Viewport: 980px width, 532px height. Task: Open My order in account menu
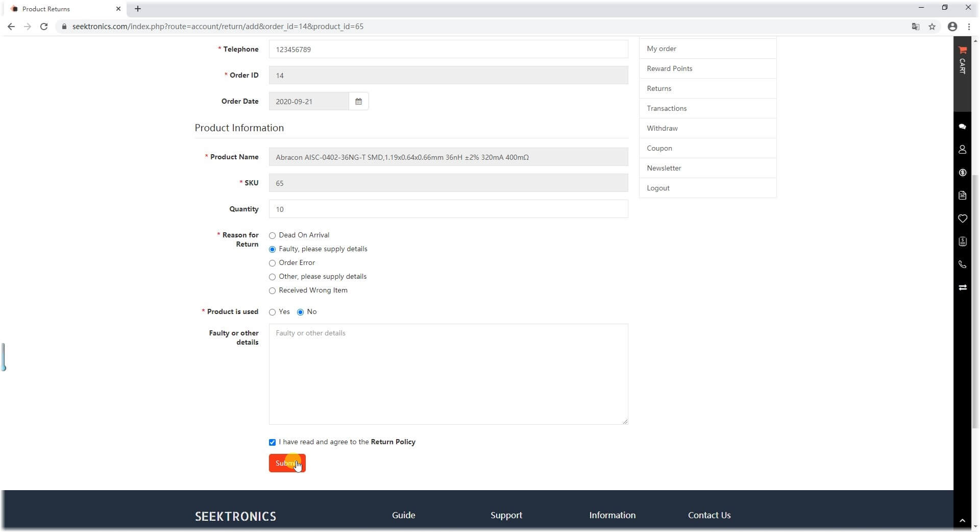point(707,49)
